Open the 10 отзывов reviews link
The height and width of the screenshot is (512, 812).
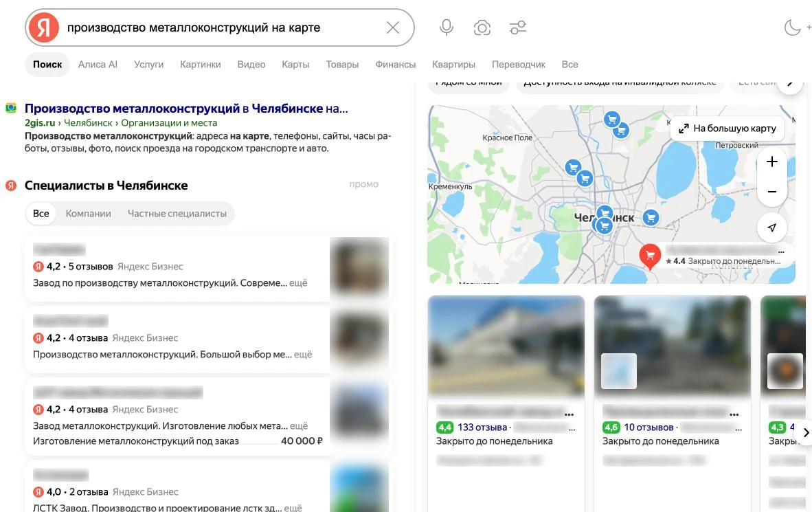pyautogui.click(x=649, y=427)
